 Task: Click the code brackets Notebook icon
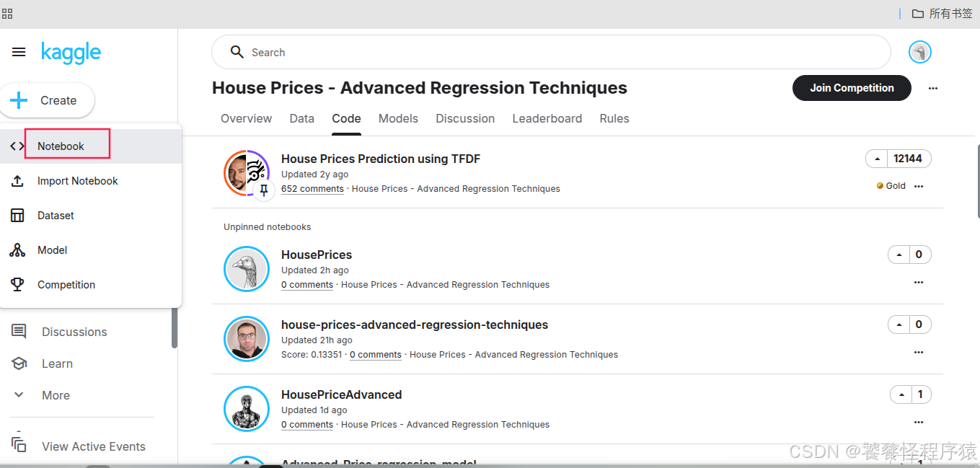17,146
